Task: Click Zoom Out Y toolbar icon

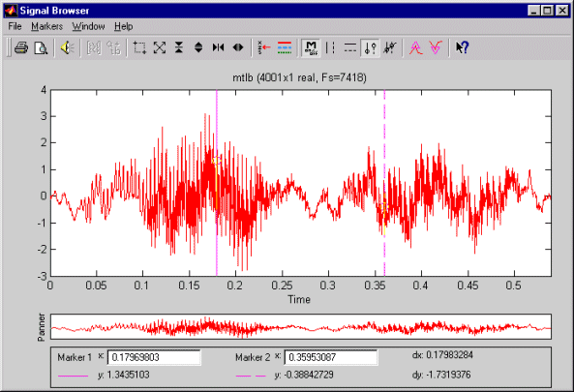Action: (x=198, y=47)
